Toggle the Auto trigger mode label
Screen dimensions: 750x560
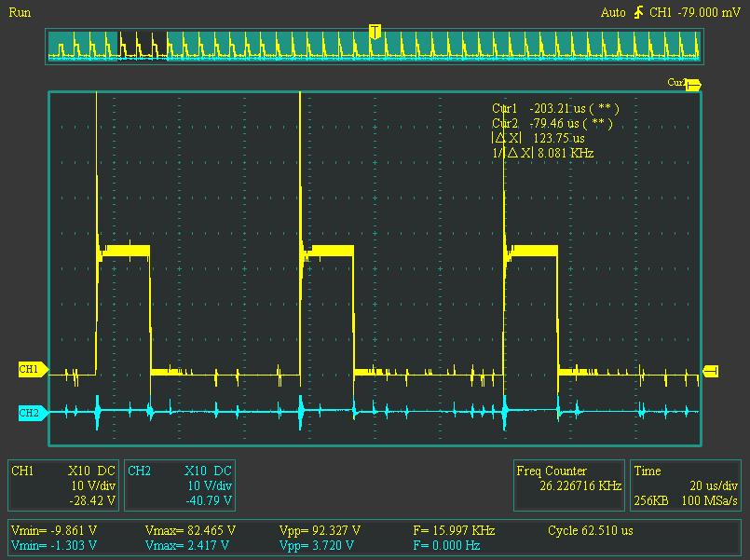[613, 12]
